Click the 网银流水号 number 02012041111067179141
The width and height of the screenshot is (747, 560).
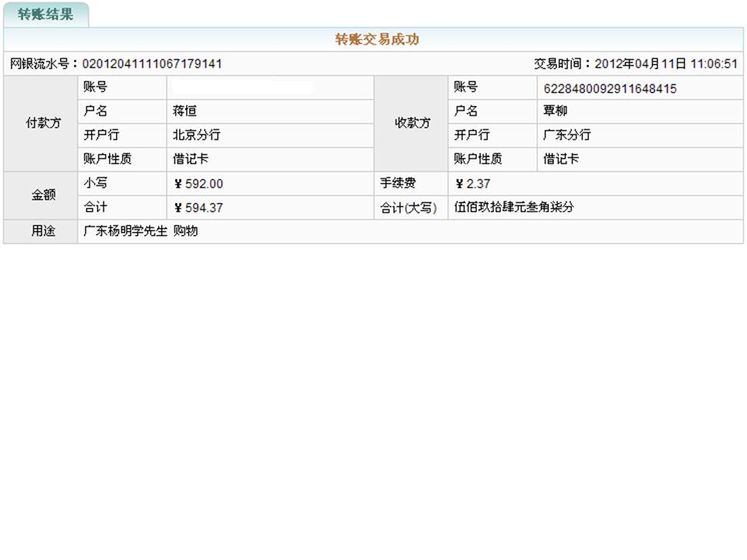click(x=152, y=64)
